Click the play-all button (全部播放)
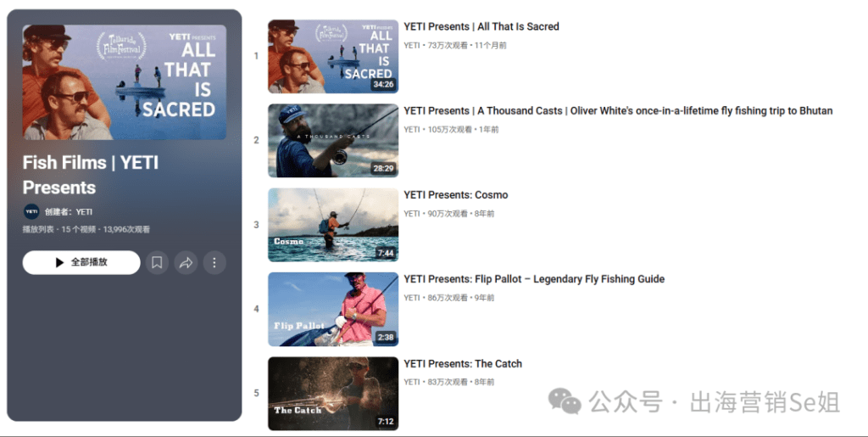Image resolution: width=868 pixels, height=437 pixels. click(x=81, y=262)
